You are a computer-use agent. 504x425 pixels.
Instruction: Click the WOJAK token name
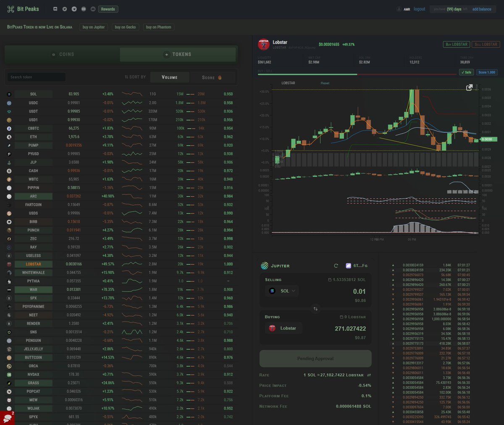pyautogui.click(x=34, y=409)
